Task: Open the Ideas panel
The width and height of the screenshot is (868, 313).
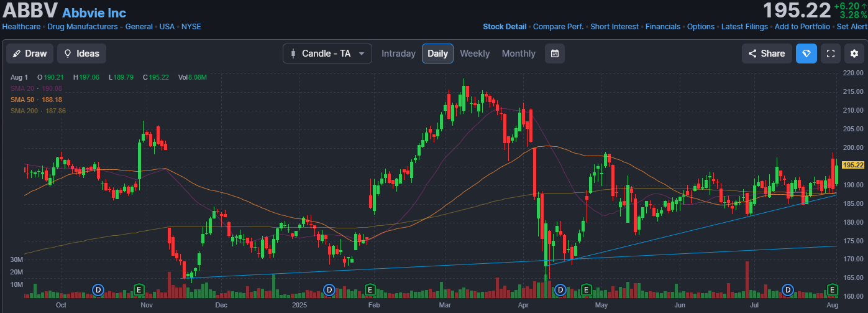Action: click(x=81, y=54)
